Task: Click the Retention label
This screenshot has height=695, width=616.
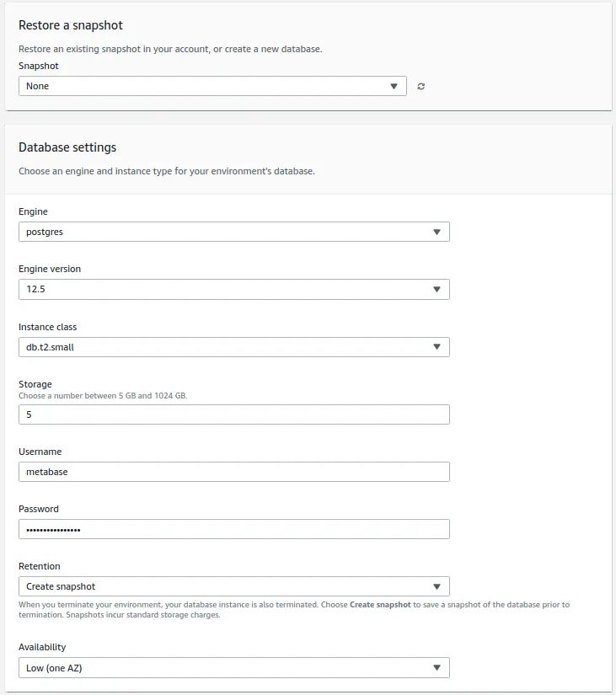Action: (x=39, y=566)
